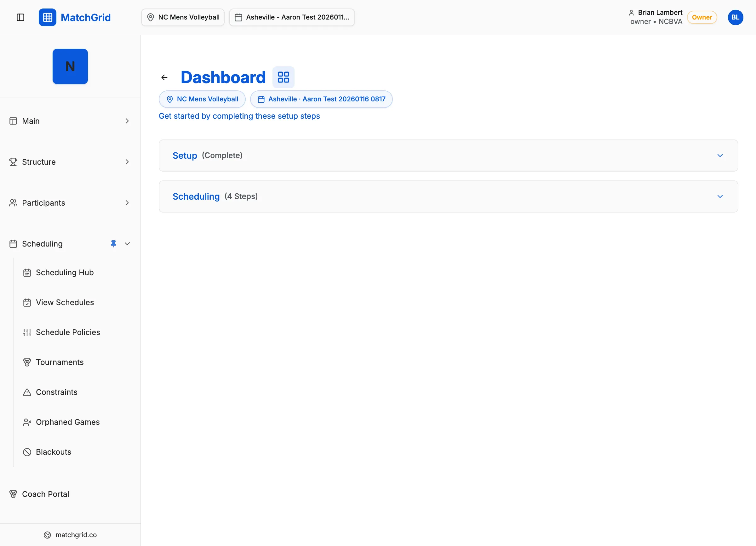Select the Tournaments medal icon
Viewport: 756px width, 546px height.
pos(27,362)
